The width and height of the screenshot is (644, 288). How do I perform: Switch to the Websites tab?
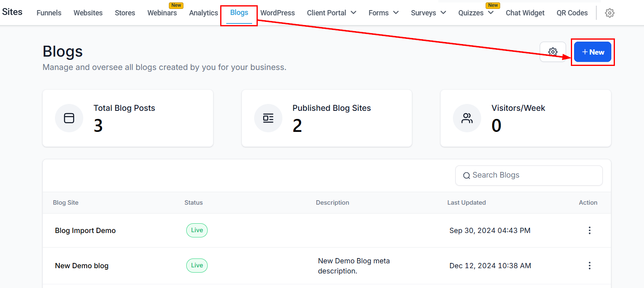point(88,13)
